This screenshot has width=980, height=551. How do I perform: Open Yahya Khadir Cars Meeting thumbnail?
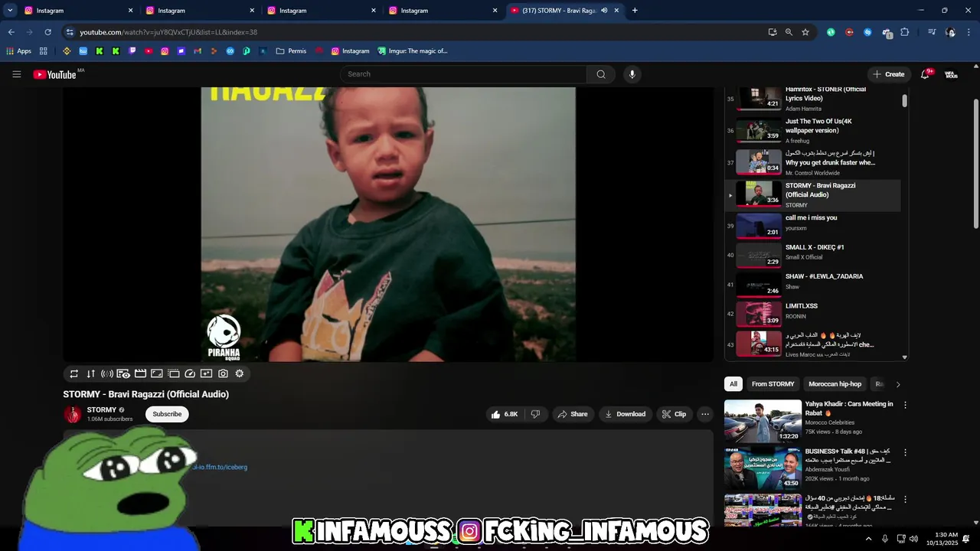point(763,420)
